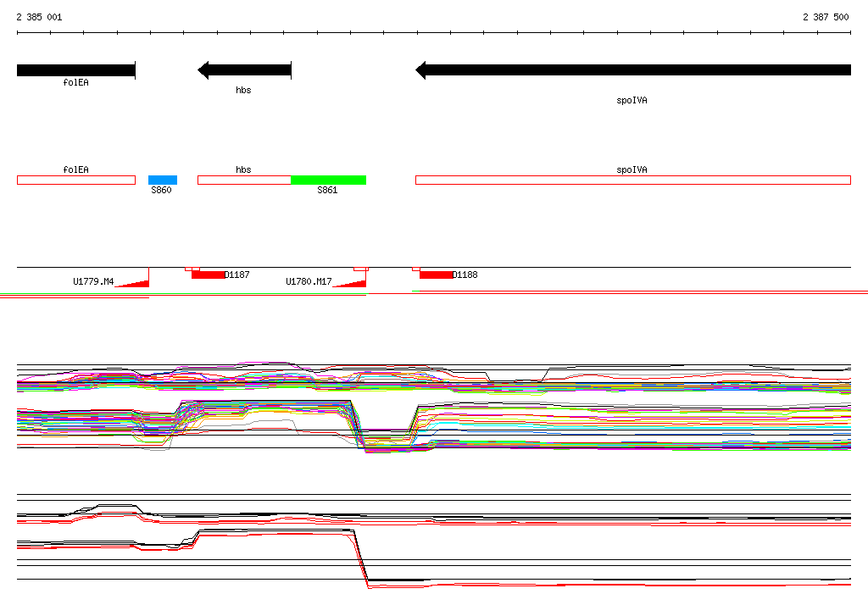Screen dimensions: 868x605
Task: Click the folEA black gene arrow
Action: [x=76, y=70]
